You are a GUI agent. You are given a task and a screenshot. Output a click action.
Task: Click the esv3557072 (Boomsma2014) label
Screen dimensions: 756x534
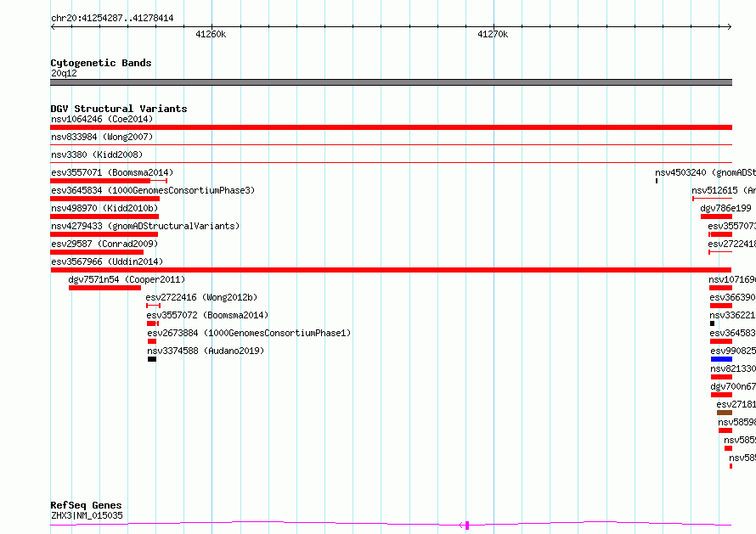pyautogui.click(x=207, y=315)
